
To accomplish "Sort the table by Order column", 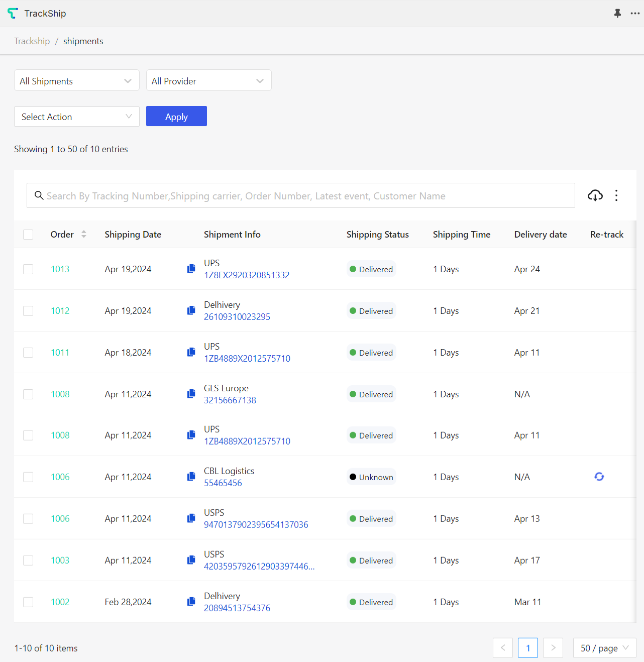I will (x=83, y=234).
